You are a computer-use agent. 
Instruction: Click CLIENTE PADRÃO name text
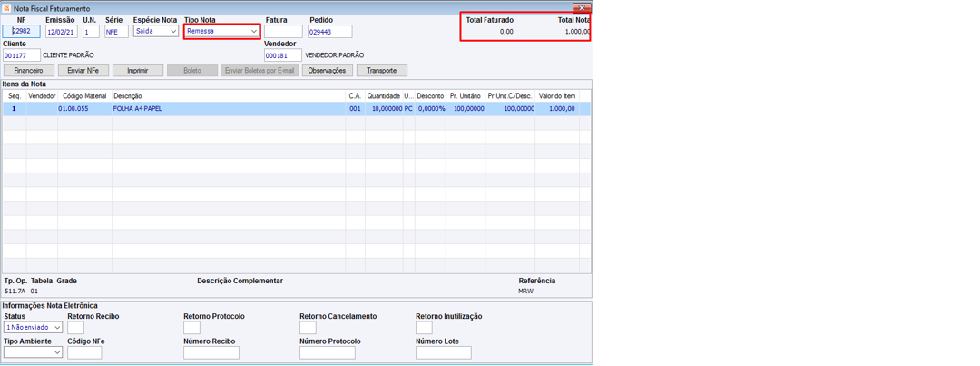(x=69, y=55)
